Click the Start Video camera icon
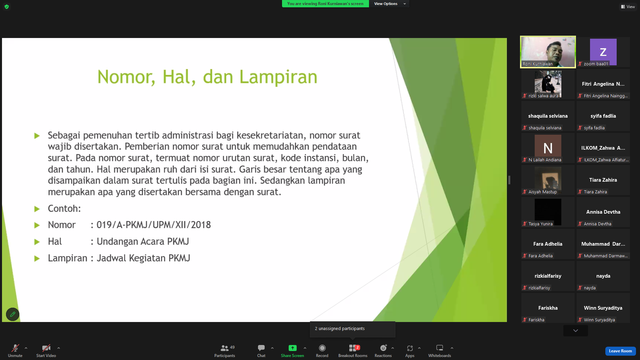 [x=46, y=348]
